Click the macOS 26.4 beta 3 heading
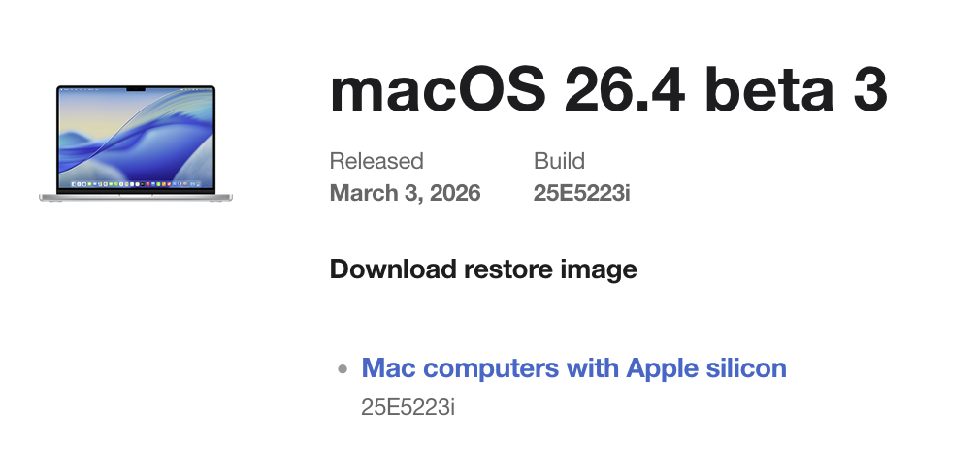 pyautogui.click(x=608, y=90)
